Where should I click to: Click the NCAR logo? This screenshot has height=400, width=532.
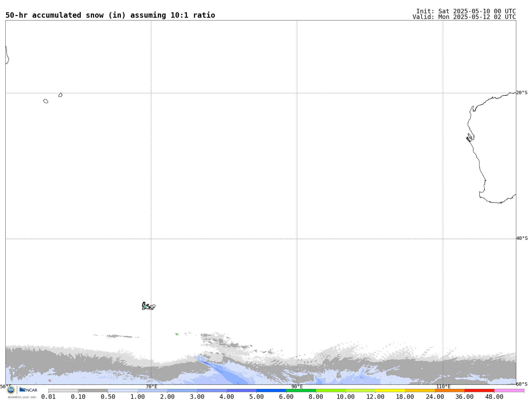[x=28, y=390]
